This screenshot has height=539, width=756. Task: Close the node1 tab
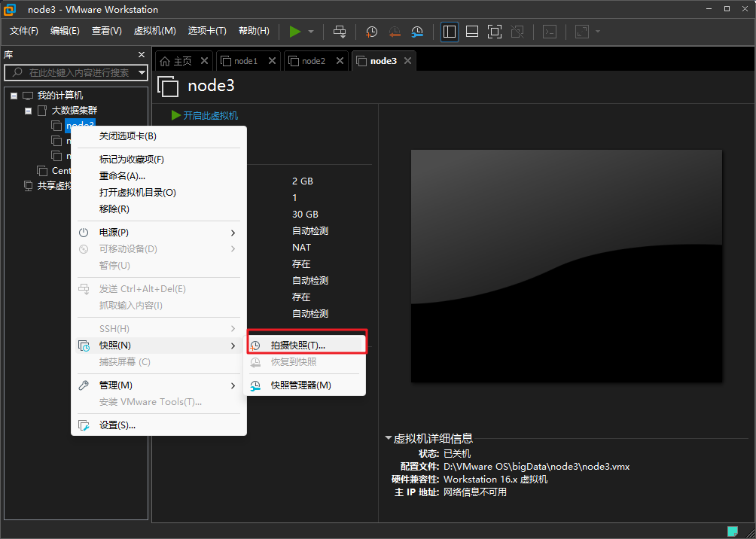272,61
